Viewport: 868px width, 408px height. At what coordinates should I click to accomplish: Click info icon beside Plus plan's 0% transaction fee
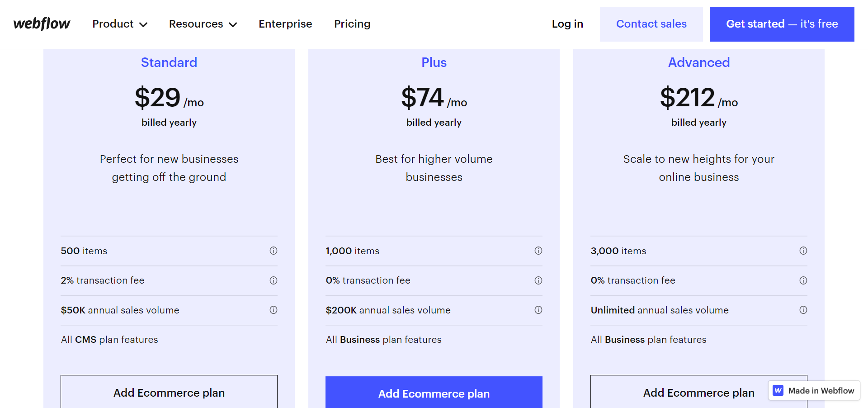[538, 280]
